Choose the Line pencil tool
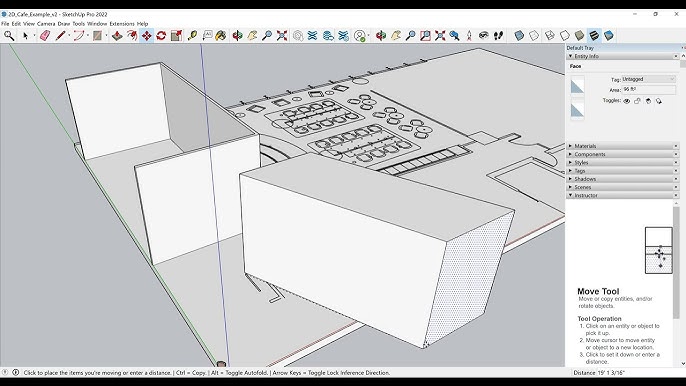This screenshot has width=686, height=386. click(60, 35)
